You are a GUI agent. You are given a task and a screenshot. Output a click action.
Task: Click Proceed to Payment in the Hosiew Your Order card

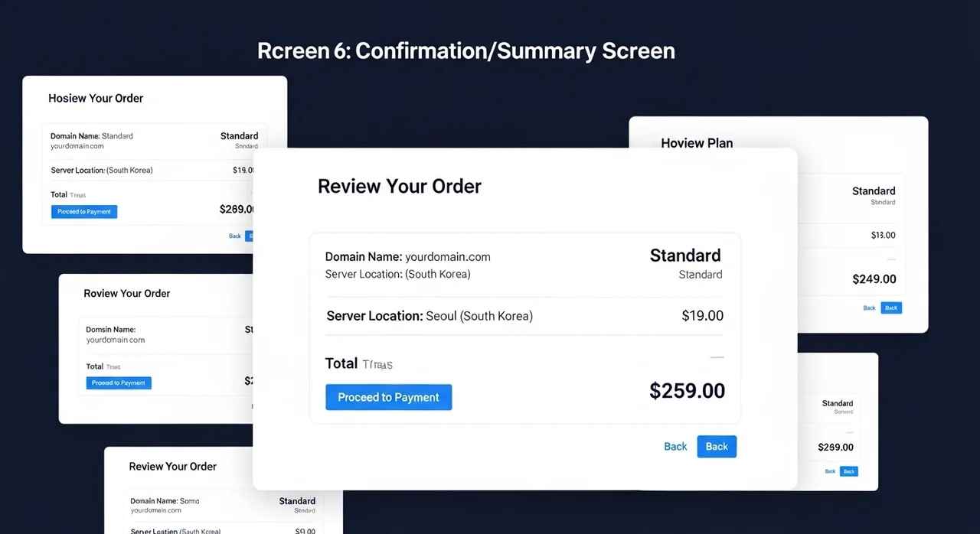84,212
